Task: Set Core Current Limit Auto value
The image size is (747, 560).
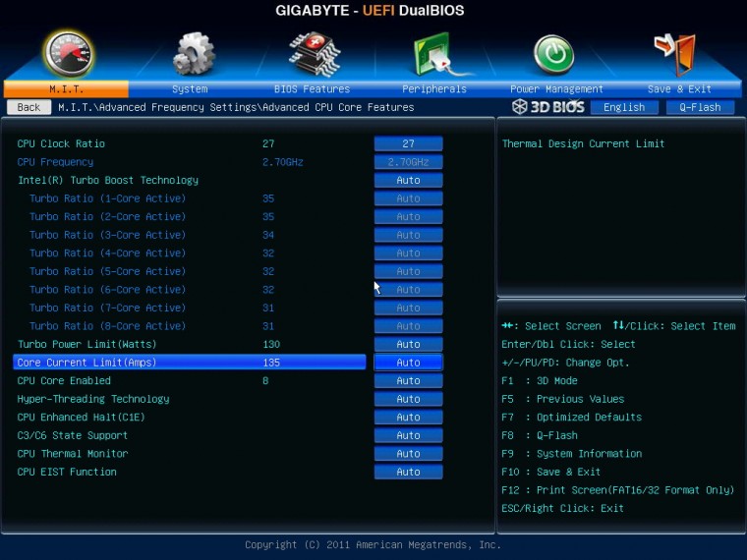Action: pyautogui.click(x=408, y=363)
